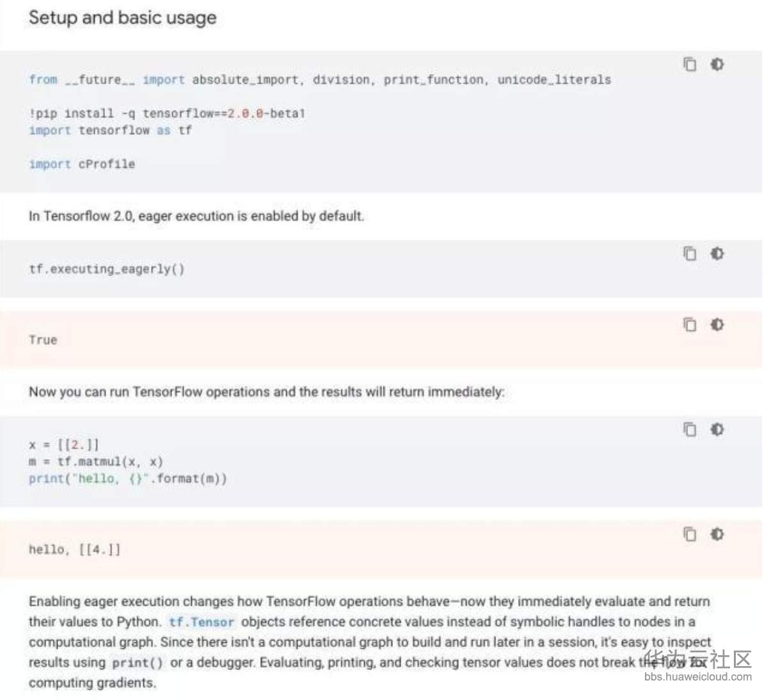771x700 pixels.
Task: Toggle dark theme on the tf.matmul block
Action: (x=717, y=429)
